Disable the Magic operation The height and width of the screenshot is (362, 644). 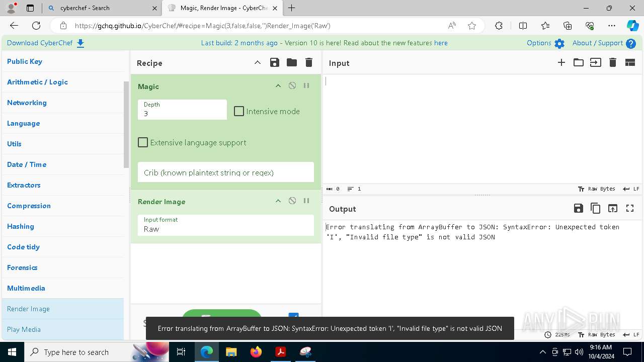click(292, 85)
